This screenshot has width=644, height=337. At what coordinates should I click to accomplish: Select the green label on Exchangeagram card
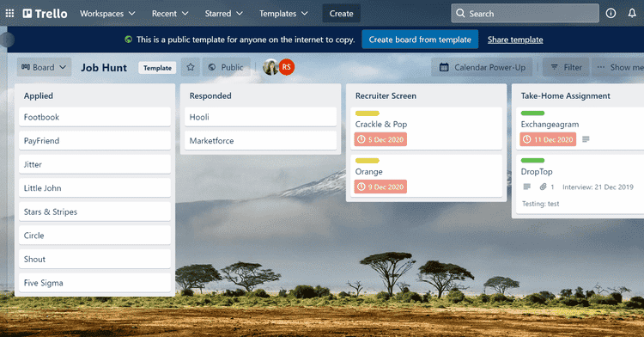coord(532,113)
